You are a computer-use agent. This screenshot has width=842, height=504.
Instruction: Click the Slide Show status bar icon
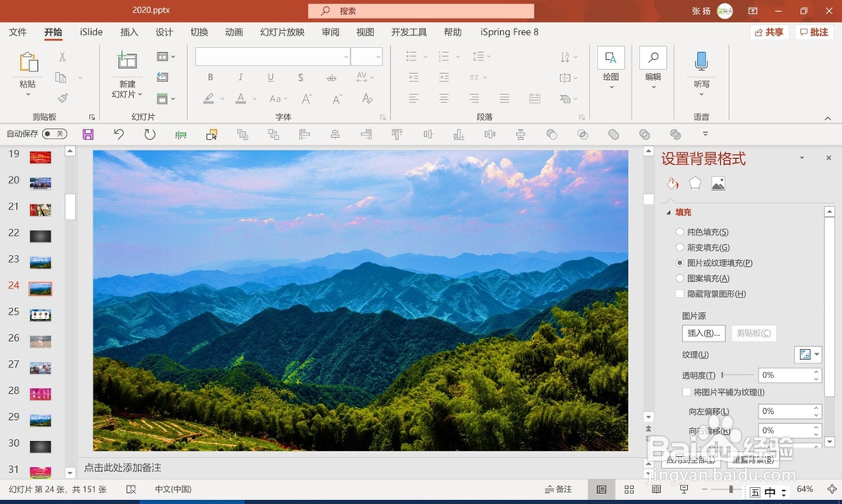[684, 489]
